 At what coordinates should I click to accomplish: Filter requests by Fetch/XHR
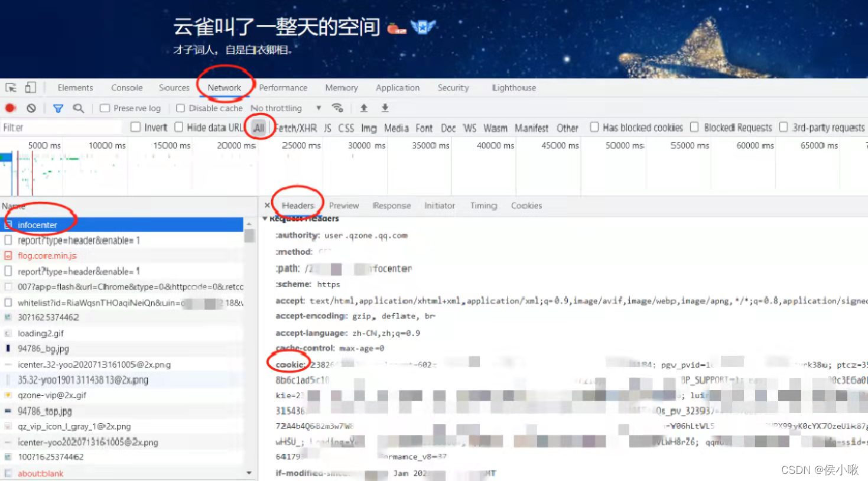pos(296,128)
